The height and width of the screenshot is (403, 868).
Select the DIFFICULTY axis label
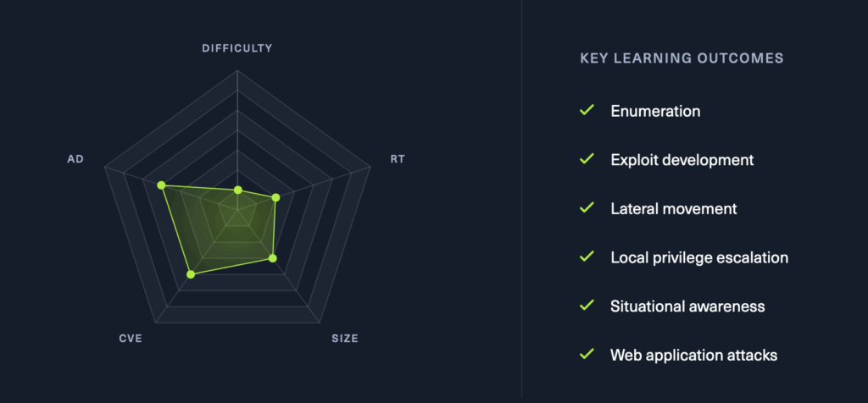pos(237,48)
